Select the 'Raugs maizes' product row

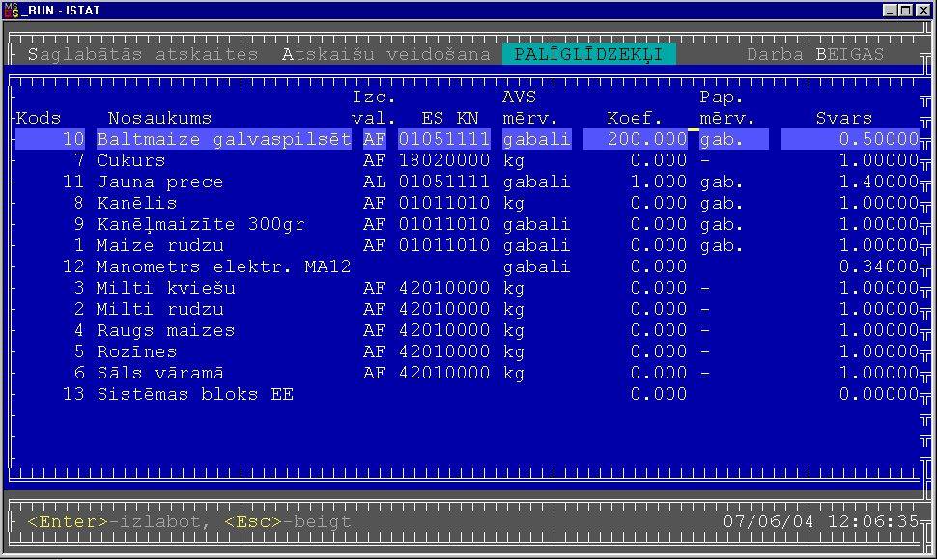[468, 331]
